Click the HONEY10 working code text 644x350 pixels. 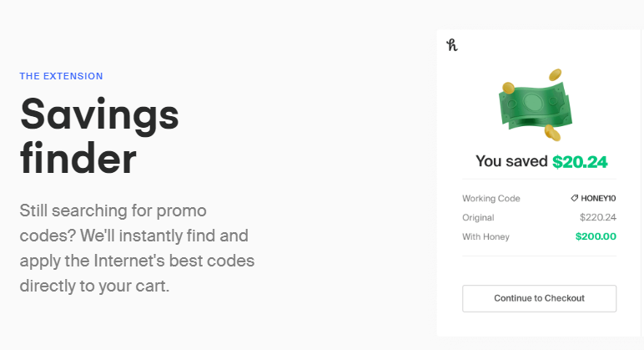pos(598,198)
